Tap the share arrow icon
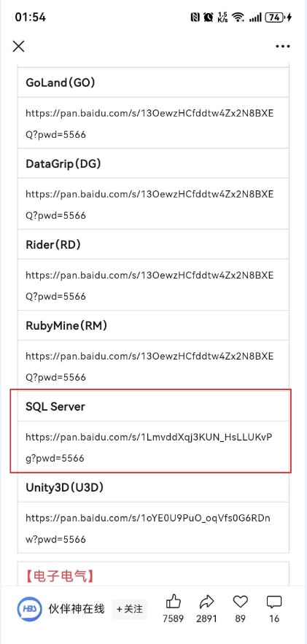The width and height of the screenshot is (307, 644). [206, 602]
